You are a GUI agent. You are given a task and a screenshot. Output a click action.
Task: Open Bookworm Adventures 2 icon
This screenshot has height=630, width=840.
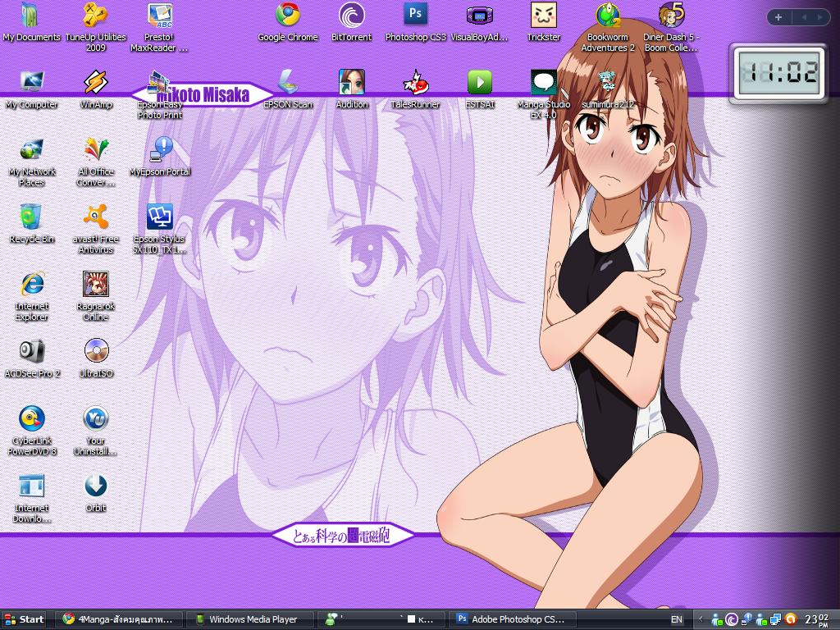pyautogui.click(x=608, y=27)
